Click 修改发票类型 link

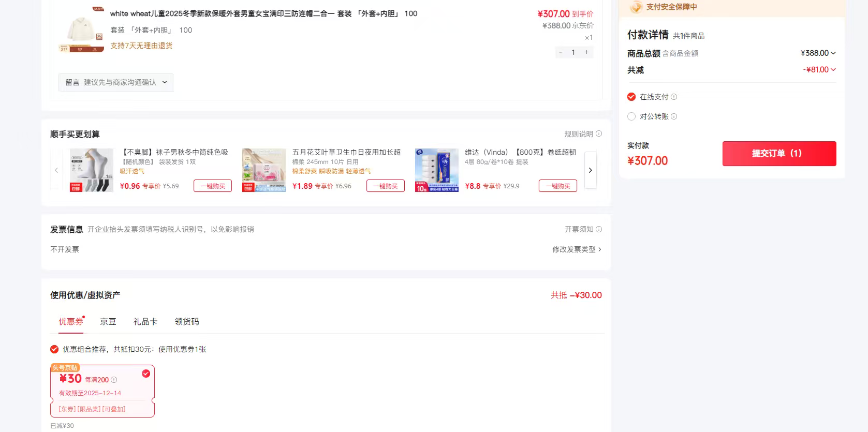click(x=577, y=249)
